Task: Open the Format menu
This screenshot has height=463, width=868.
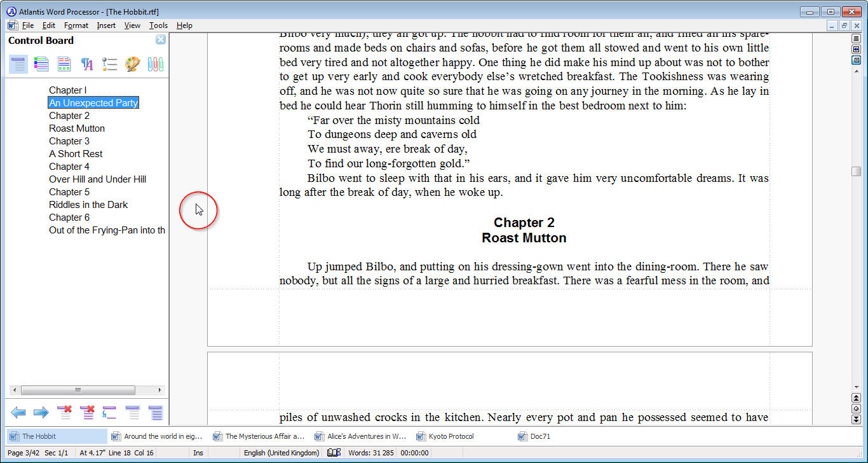Action: (x=76, y=25)
